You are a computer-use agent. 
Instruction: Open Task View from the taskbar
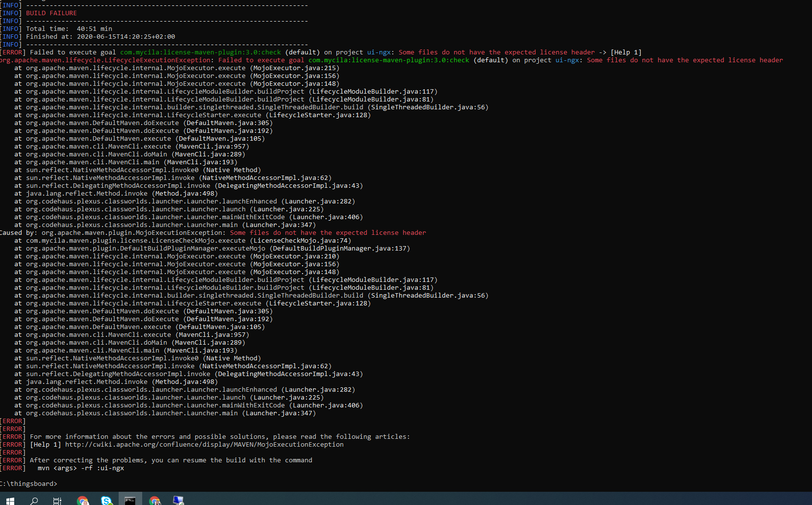(57, 500)
